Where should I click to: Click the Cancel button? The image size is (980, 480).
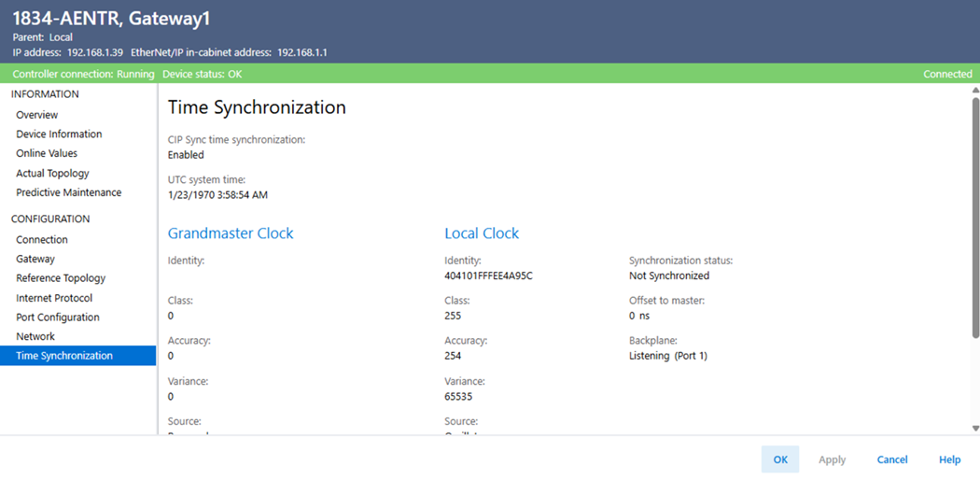[x=892, y=459]
